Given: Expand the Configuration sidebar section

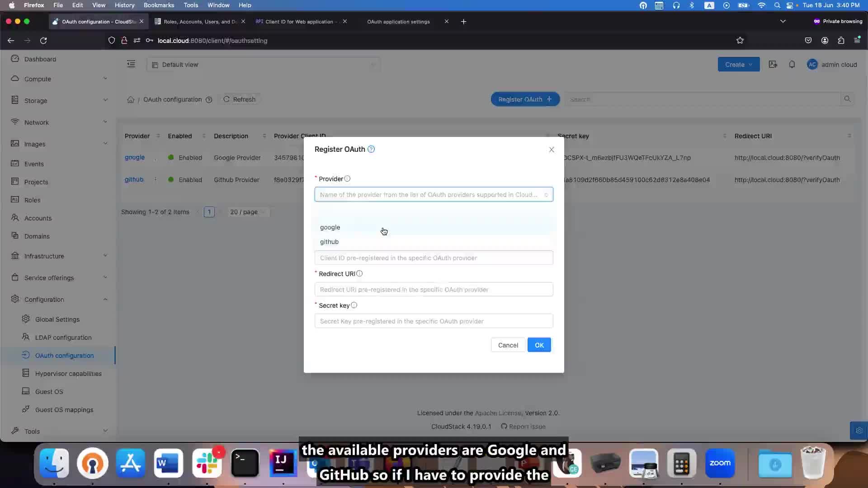Looking at the screenshot, I should 58,299.
